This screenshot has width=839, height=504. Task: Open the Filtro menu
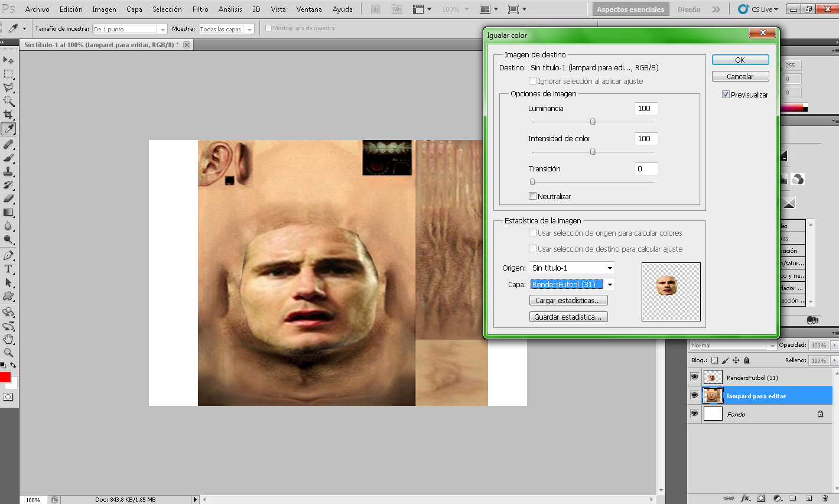200,9
